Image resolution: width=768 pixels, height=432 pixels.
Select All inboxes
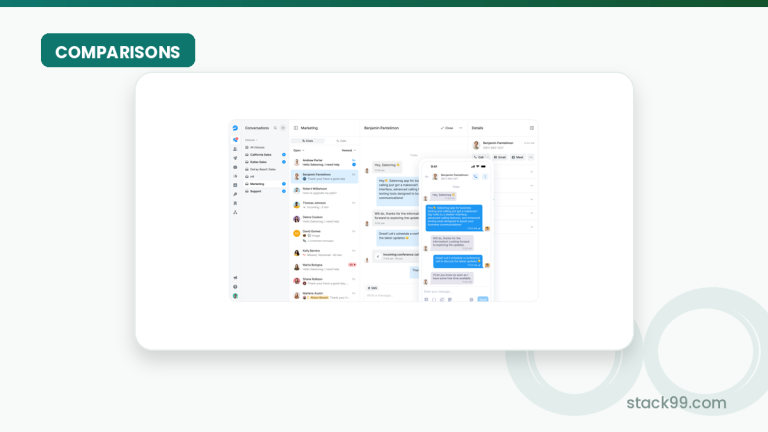tap(264, 147)
